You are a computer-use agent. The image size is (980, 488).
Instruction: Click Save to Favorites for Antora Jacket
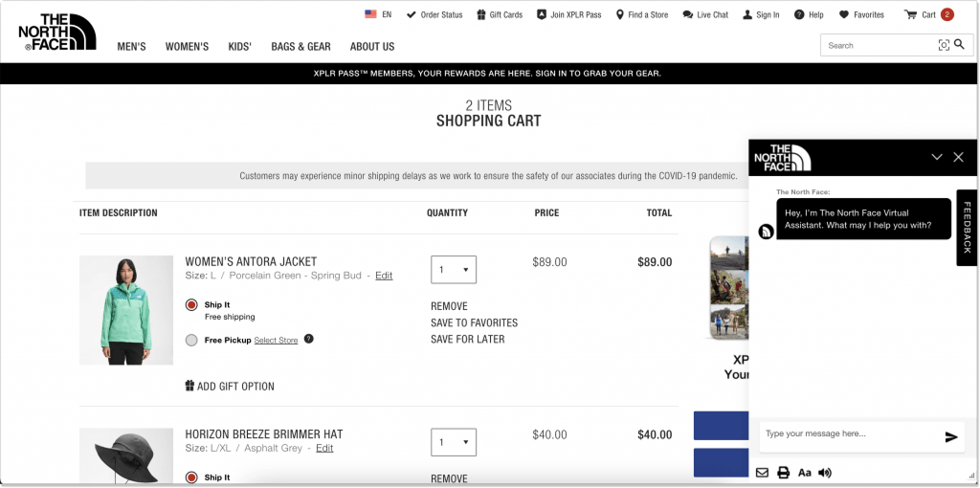(474, 322)
